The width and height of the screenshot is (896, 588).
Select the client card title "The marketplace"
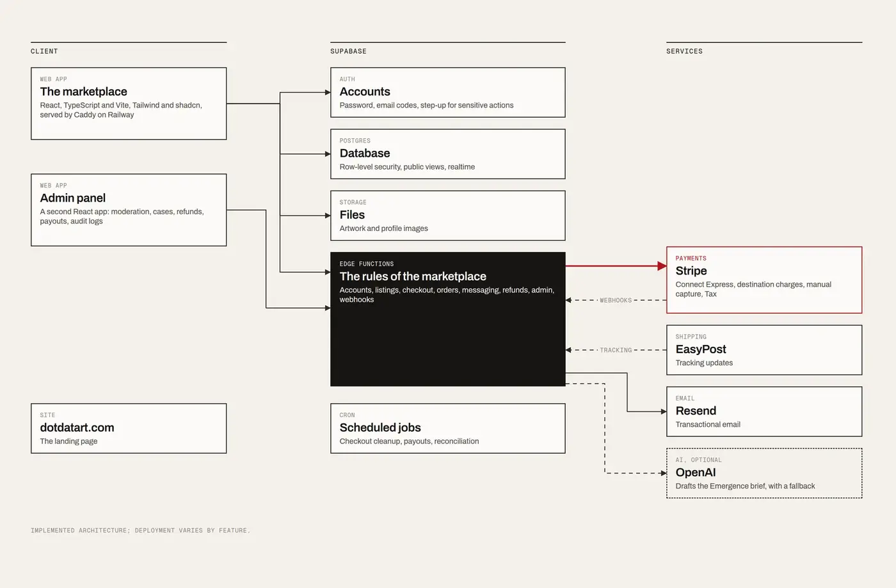click(x=83, y=91)
